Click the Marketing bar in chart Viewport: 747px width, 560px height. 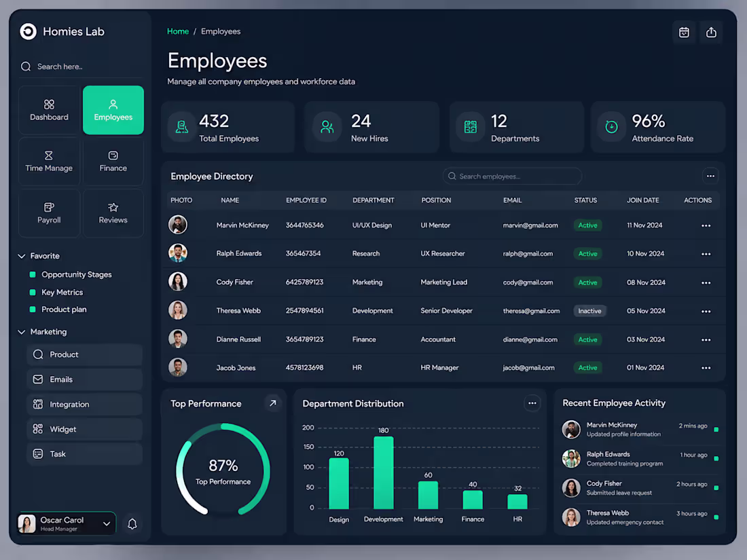428,496
